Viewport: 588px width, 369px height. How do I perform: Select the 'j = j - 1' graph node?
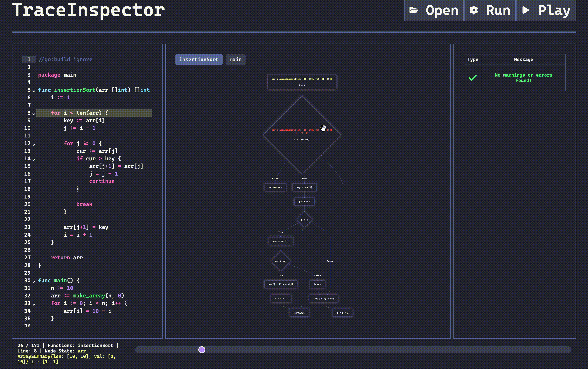pos(281,298)
